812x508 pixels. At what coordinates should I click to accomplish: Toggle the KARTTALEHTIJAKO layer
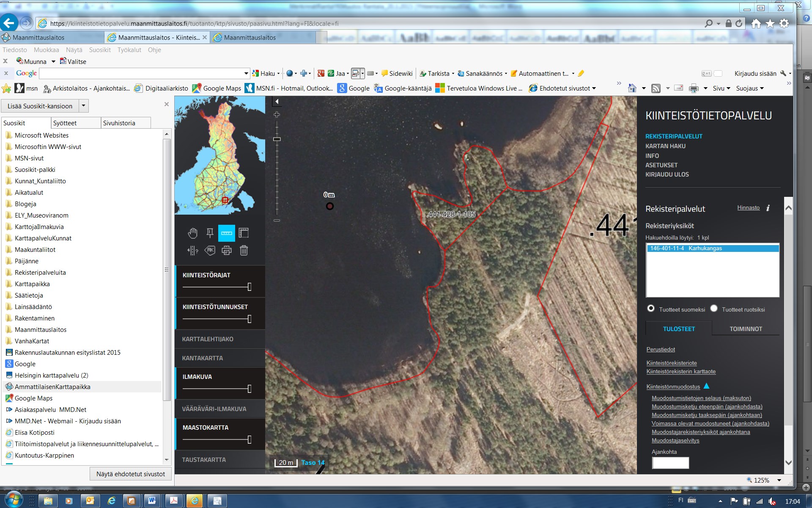208,339
